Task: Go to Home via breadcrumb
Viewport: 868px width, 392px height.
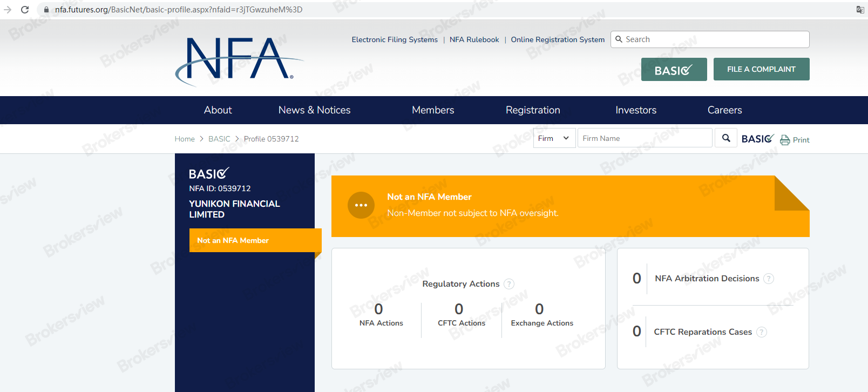Action: tap(185, 139)
